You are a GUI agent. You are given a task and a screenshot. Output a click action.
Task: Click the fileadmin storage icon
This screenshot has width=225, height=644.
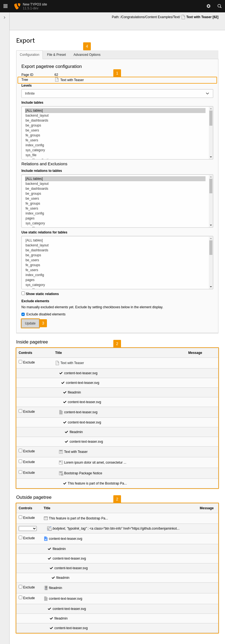tap(46, 588)
